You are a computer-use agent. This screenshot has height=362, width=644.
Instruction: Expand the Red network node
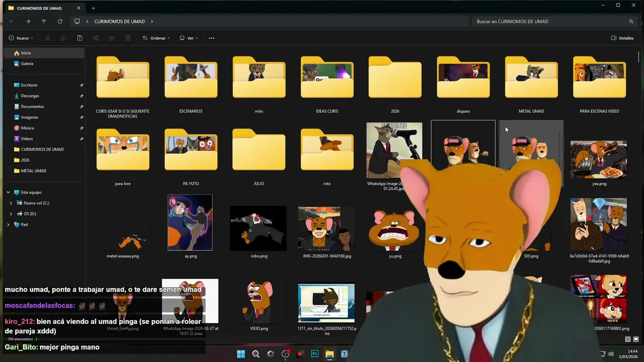8,225
